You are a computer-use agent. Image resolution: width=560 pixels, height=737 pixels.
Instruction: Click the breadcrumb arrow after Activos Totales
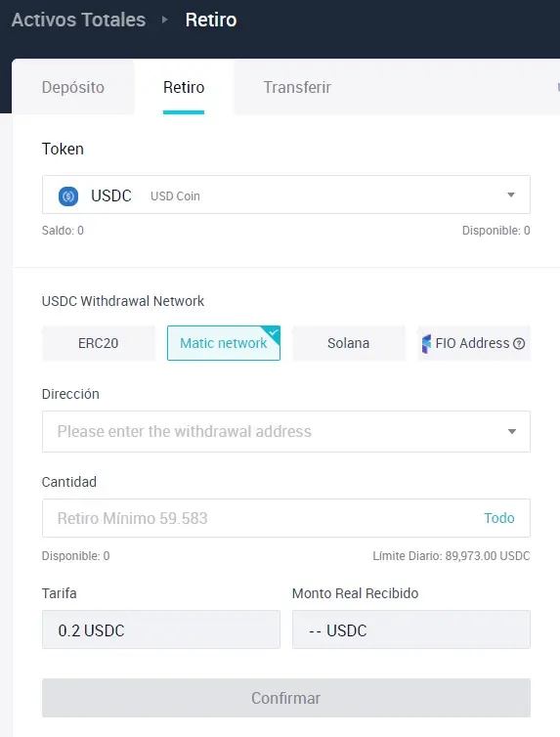pyautogui.click(x=164, y=20)
